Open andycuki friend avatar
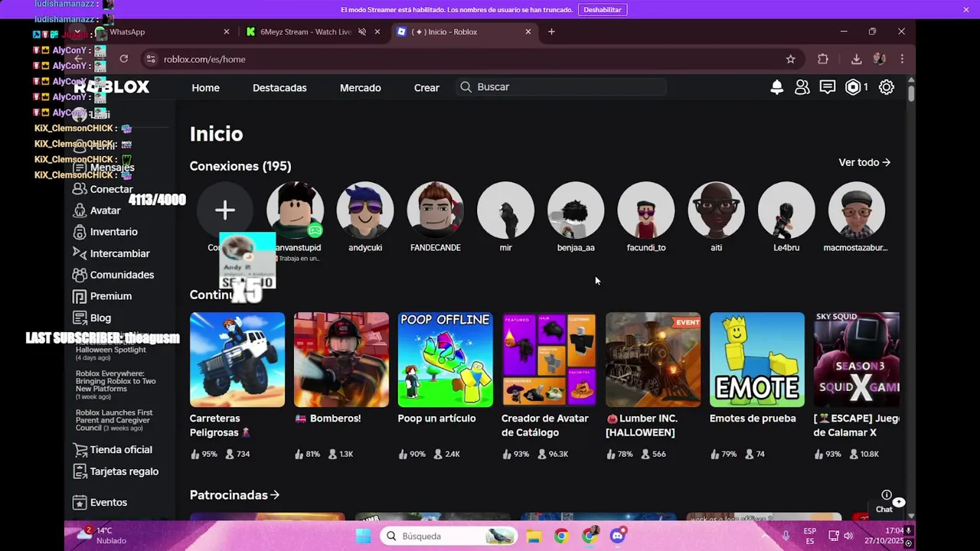The image size is (980, 551). coord(365,210)
